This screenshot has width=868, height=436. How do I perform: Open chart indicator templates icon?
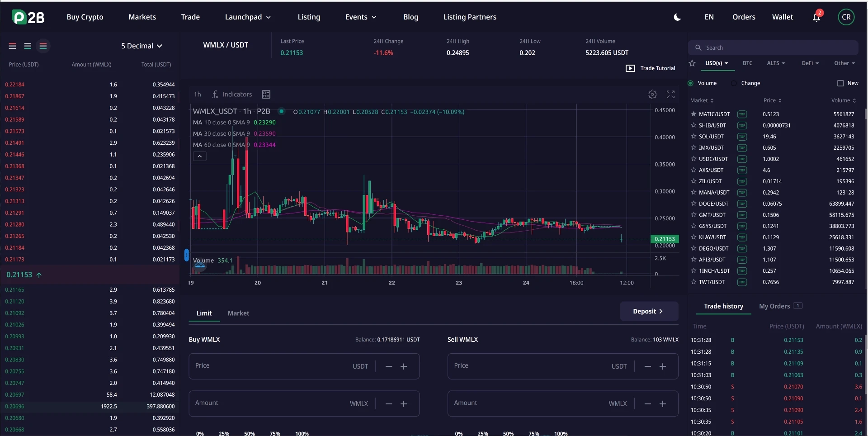(266, 95)
